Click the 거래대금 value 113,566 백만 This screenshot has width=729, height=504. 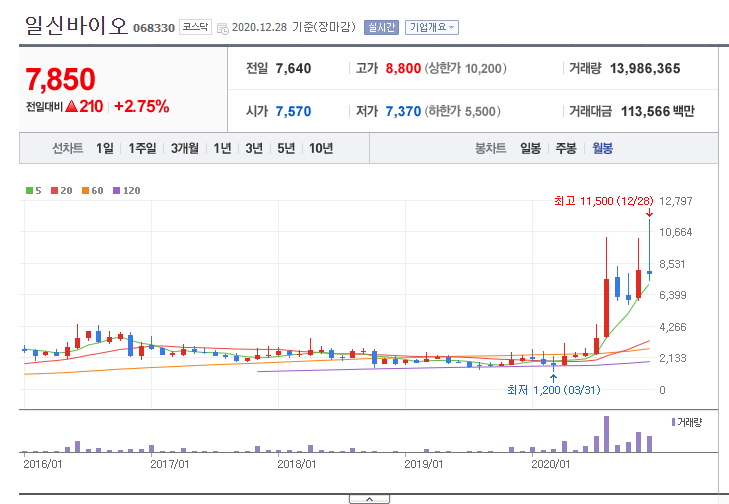[x=657, y=112]
